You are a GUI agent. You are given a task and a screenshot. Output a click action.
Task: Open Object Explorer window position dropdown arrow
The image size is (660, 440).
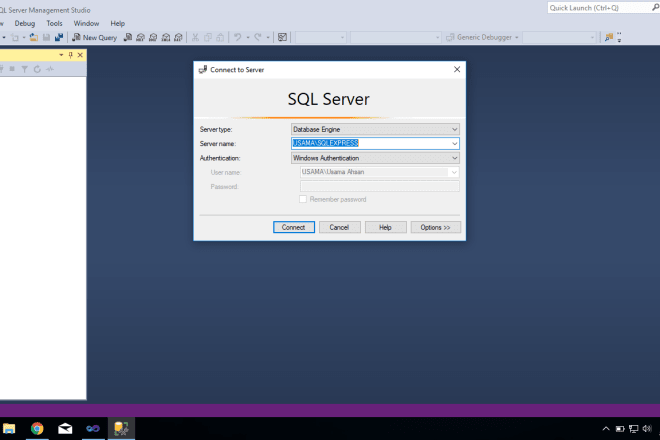pos(61,55)
